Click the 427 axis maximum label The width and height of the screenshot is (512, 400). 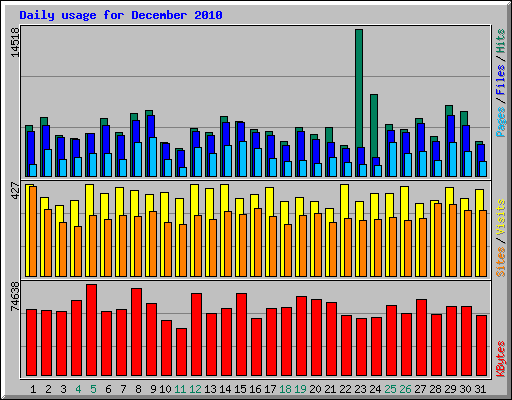[15, 191]
